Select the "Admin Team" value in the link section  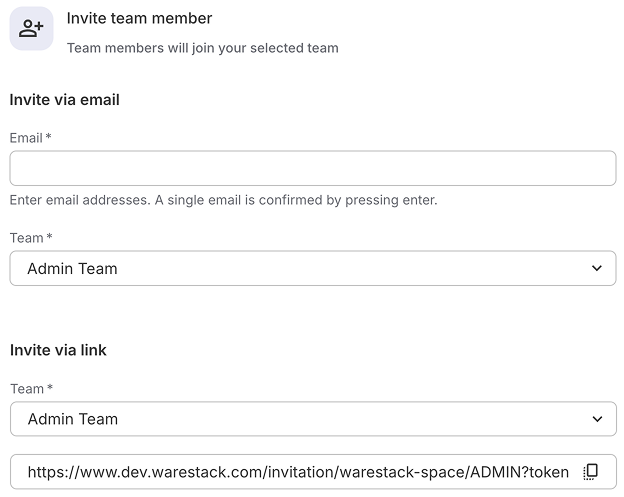tap(72, 419)
